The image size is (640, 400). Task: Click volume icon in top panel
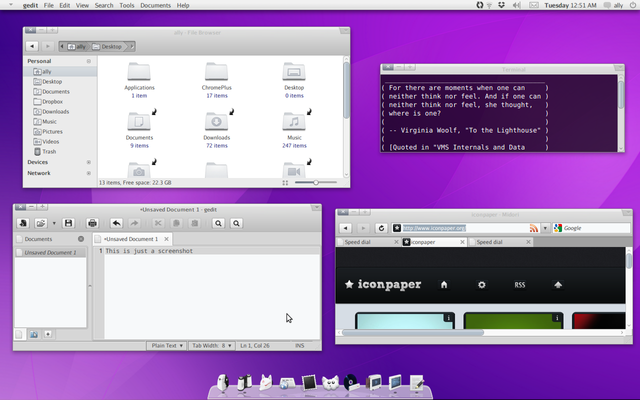[x=517, y=5]
